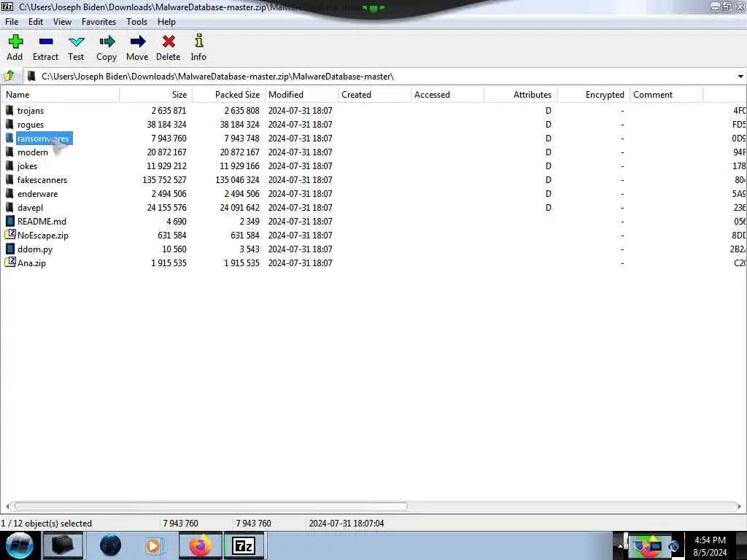This screenshot has height=560, width=747.
Task: Click the ddom.py file icon
Action: (10, 249)
